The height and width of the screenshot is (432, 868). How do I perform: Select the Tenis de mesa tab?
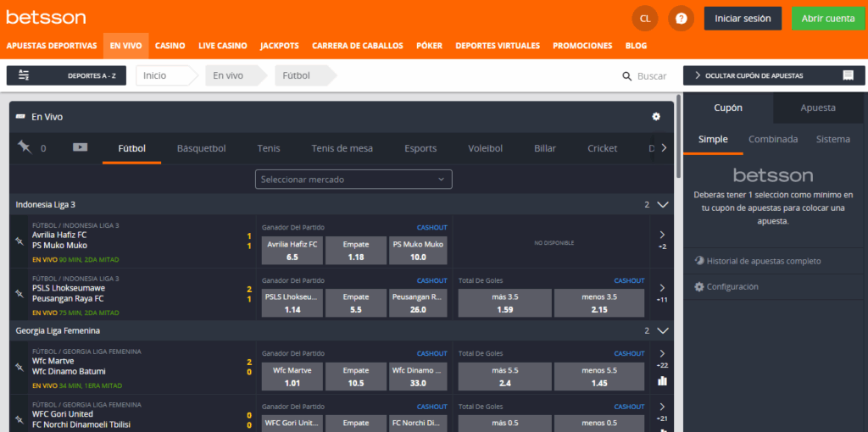pos(342,148)
